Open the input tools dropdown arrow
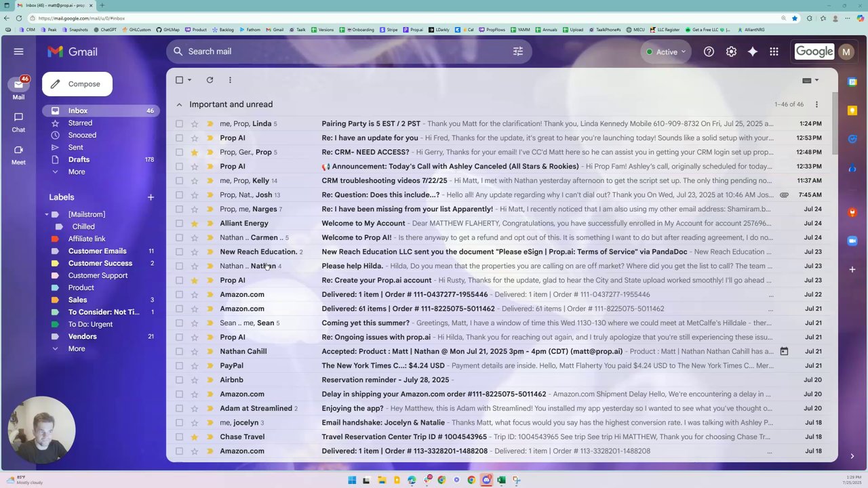This screenshot has height=488, width=868. tap(816, 80)
